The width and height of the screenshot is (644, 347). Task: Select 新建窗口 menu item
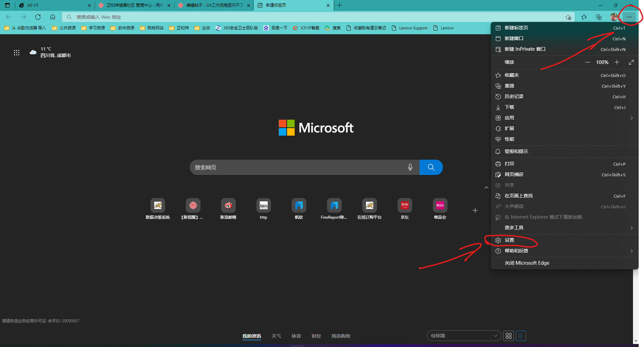[564, 39]
